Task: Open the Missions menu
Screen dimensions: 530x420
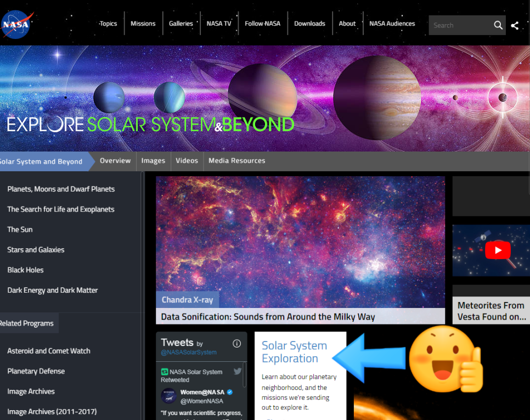Action: [143, 24]
